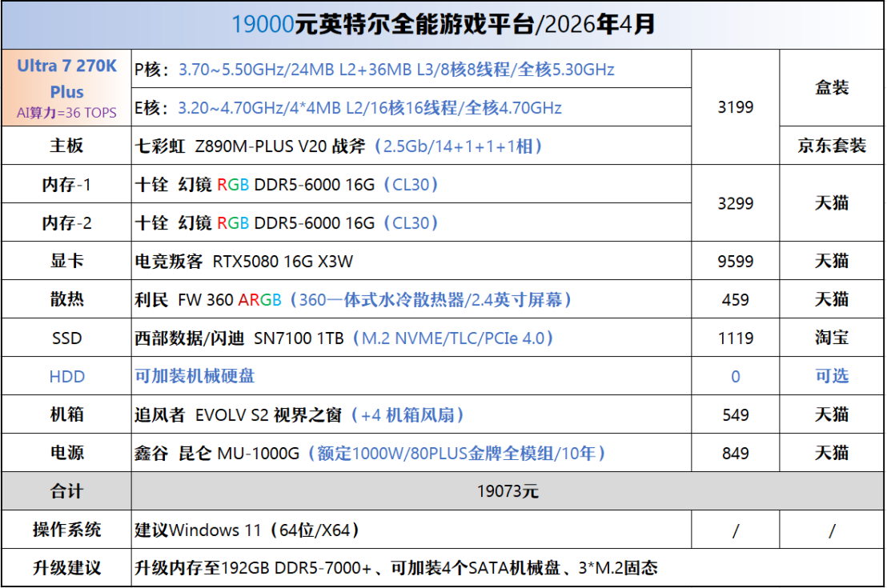Click the 可加装机械硬盘 text

195,376
